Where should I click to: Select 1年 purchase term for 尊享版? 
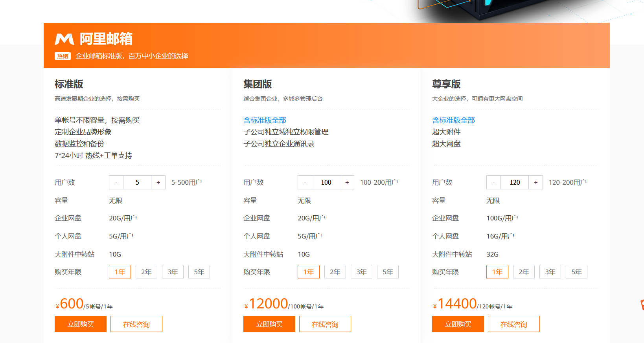497,272
